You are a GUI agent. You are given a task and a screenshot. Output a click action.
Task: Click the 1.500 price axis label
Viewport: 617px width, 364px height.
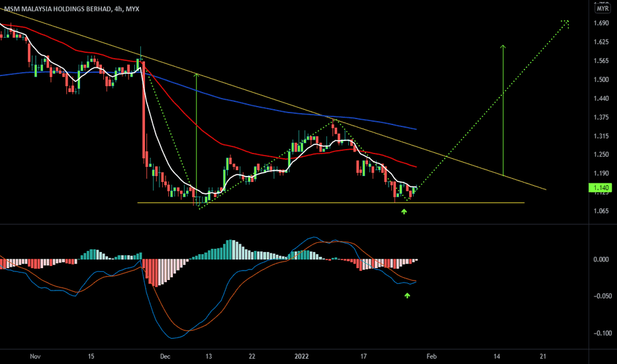[x=601, y=79]
